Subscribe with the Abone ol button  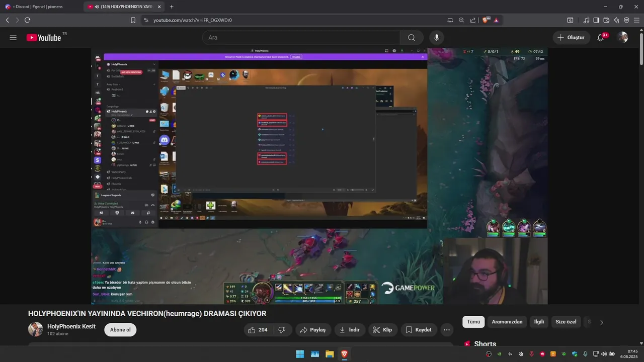coord(120,330)
